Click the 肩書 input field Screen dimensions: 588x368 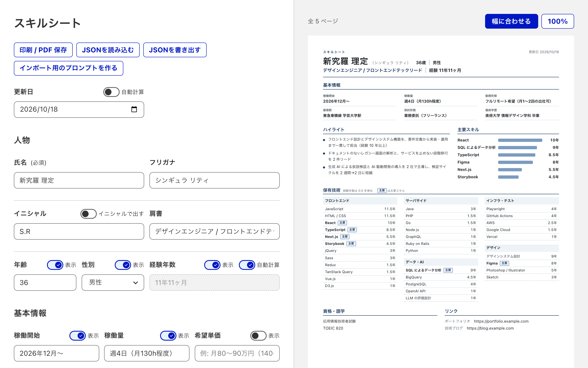click(215, 231)
